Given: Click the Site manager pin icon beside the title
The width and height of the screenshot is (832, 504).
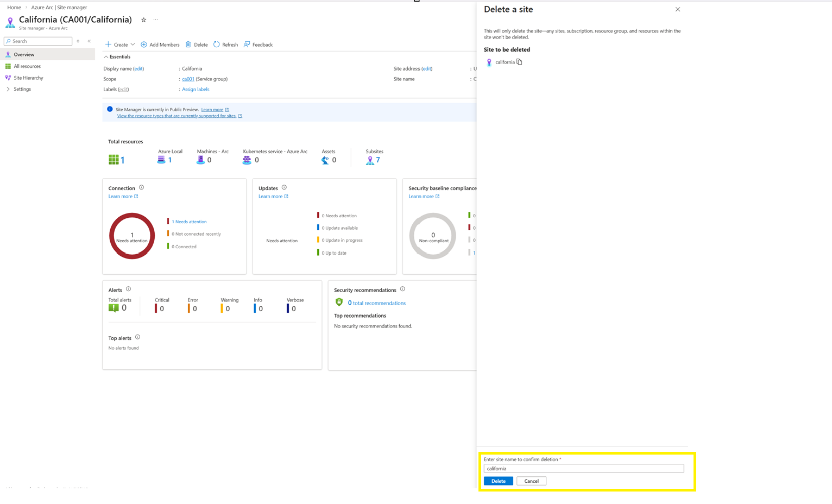Looking at the screenshot, I should [x=10, y=22].
